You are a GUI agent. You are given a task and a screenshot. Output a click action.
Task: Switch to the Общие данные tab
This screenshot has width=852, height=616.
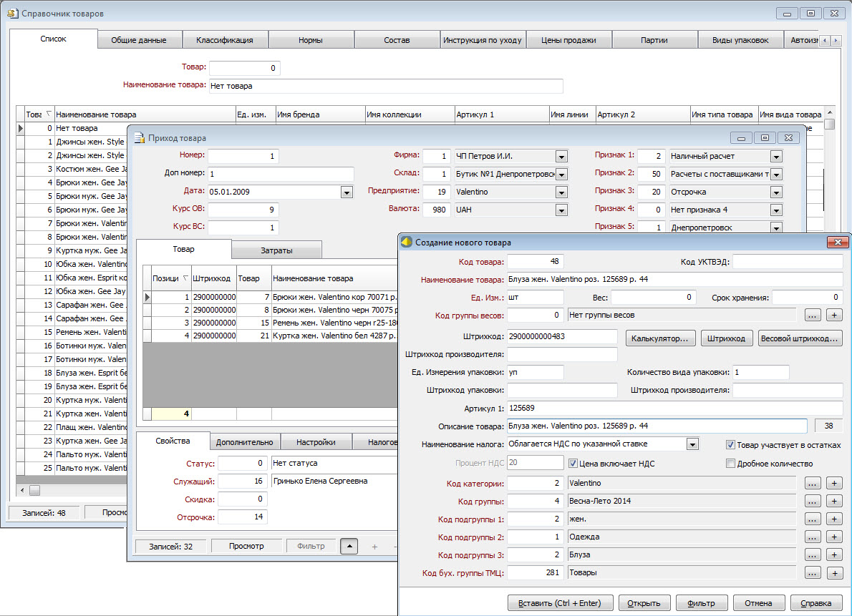tap(139, 40)
